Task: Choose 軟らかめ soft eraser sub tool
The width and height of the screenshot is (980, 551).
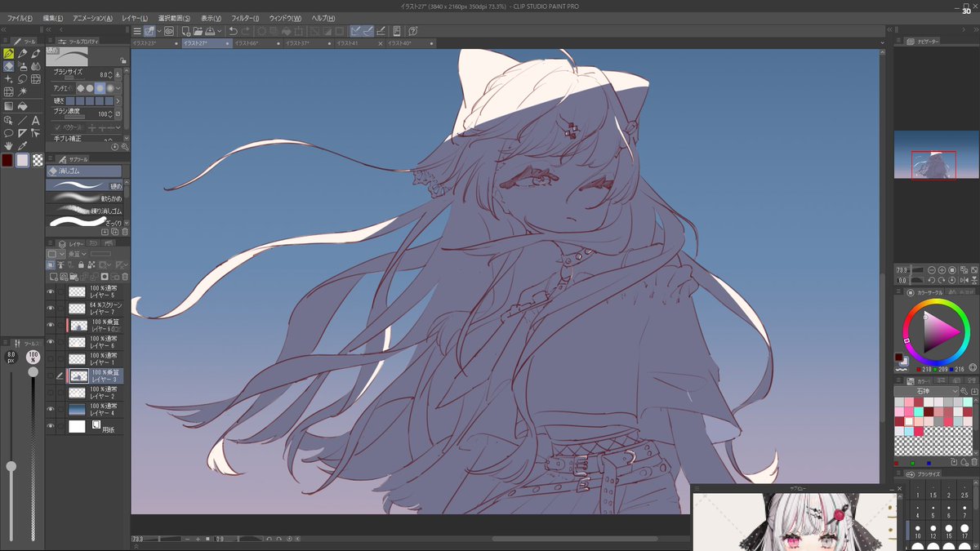Action: [x=84, y=198]
